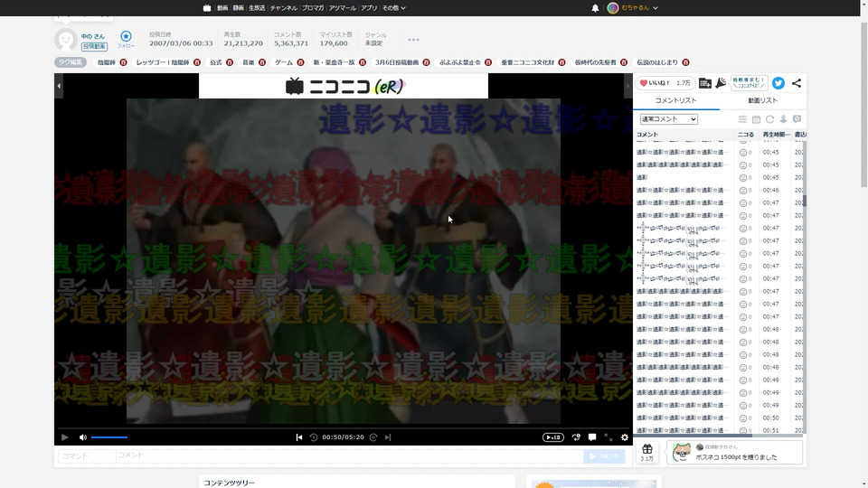Click the video seek bar

click(x=344, y=427)
